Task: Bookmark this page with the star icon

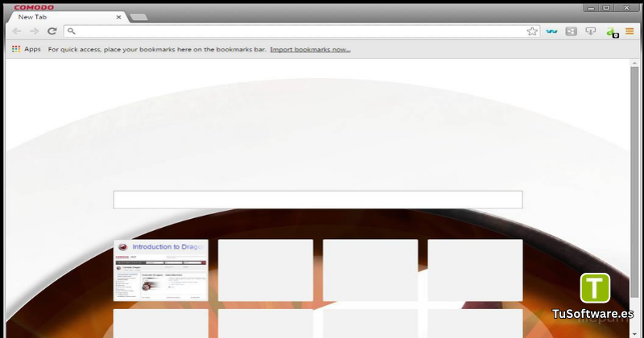Action: 532,31
